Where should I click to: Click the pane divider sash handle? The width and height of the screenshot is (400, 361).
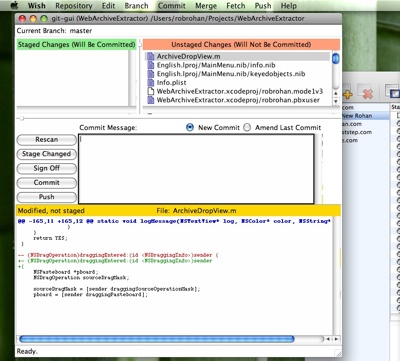pyautogui.click(x=22, y=118)
